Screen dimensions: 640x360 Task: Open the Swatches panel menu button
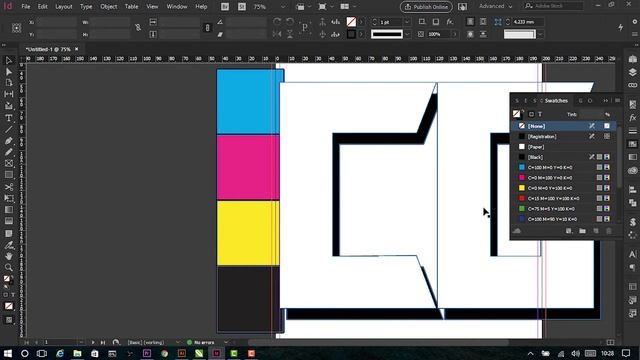point(617,101)
